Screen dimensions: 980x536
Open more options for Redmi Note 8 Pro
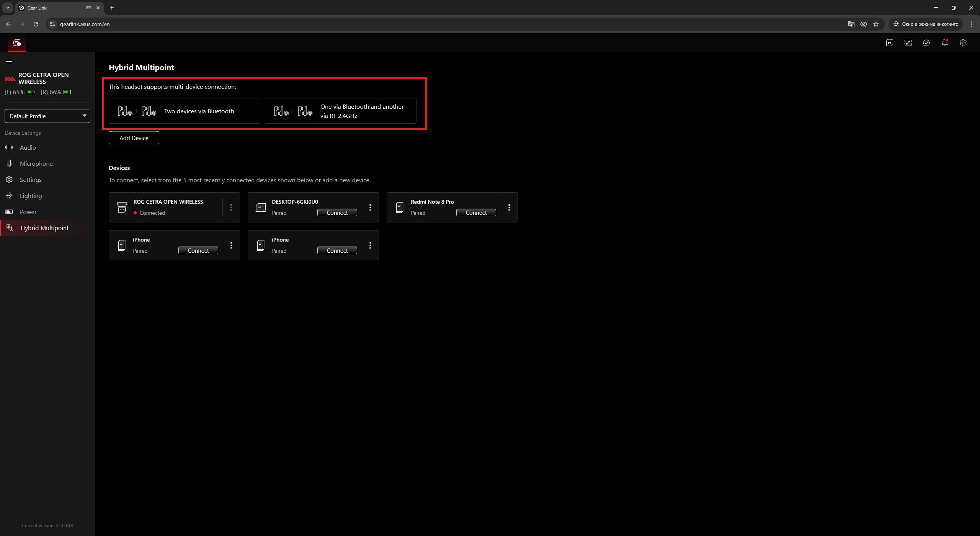509,207
